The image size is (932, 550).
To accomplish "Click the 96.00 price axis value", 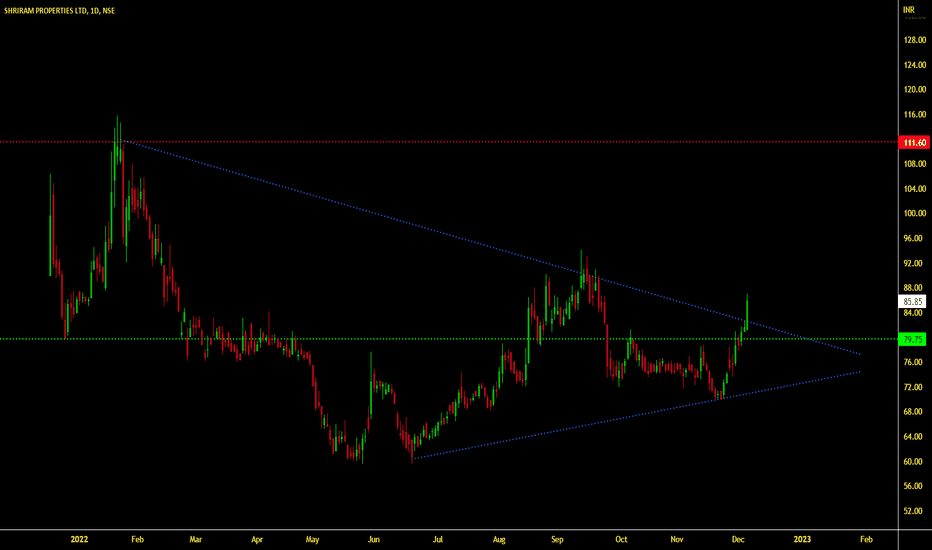I will tap(913, 238).
